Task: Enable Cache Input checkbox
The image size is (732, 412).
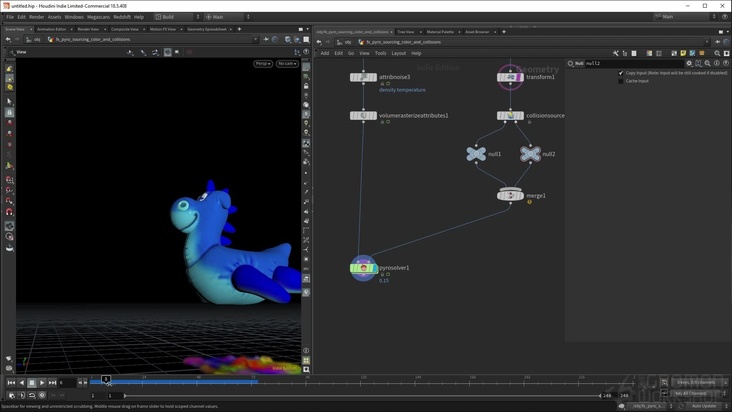Action: click(621, 81)
